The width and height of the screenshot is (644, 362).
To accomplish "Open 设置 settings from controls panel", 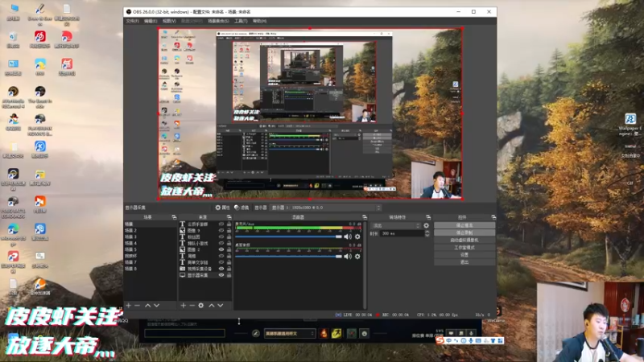I will pos(464,255).
